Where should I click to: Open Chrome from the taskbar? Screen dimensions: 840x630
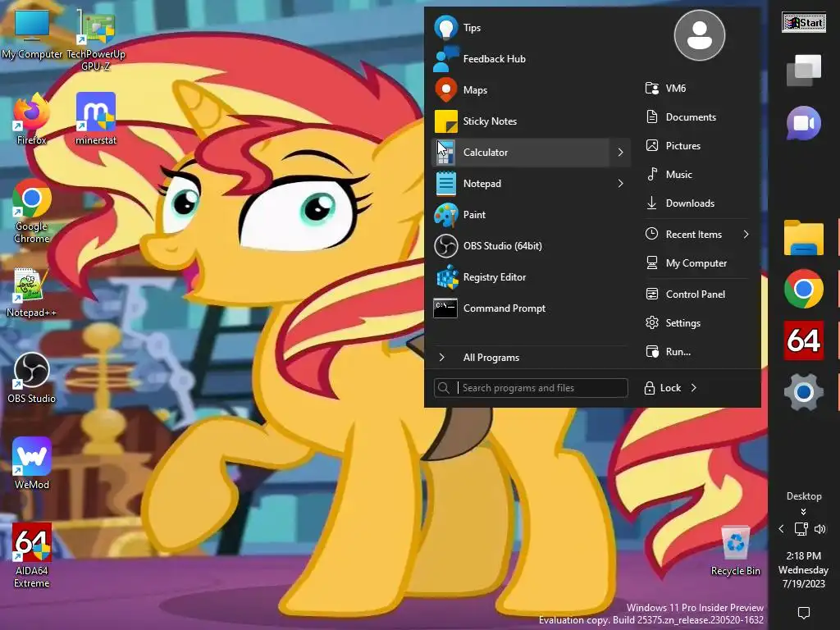coord(804,290)
